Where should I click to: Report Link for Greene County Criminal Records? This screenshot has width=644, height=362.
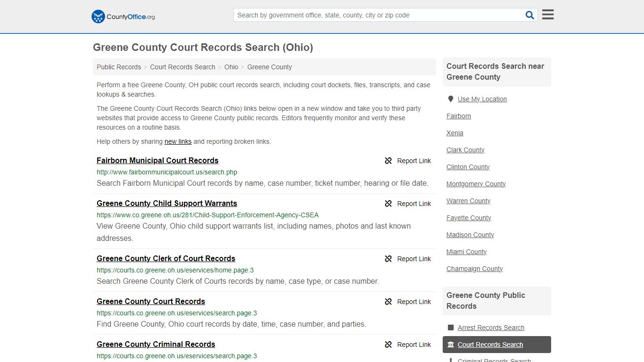414,345
